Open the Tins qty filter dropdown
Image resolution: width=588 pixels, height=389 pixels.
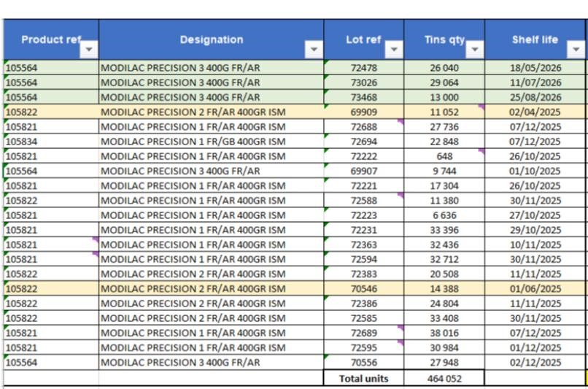pos(475,50)
